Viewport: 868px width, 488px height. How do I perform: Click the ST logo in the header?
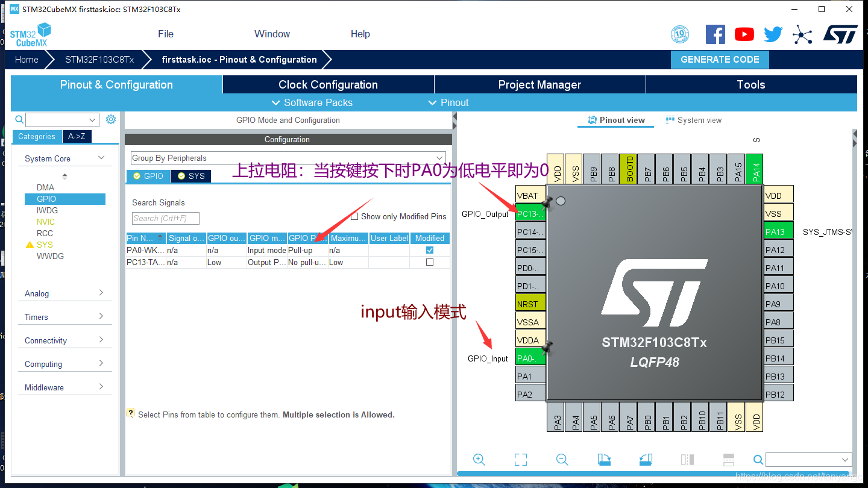click(840, 34)
